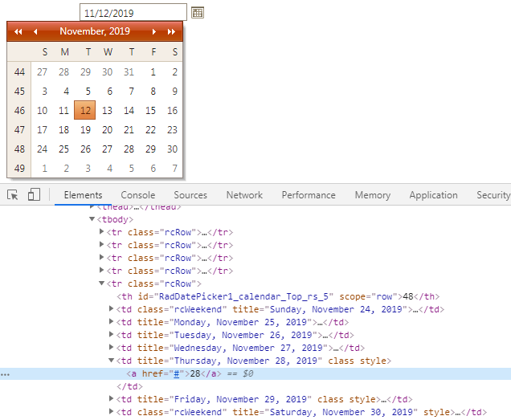Open the Memory tab

pos(373,195)
